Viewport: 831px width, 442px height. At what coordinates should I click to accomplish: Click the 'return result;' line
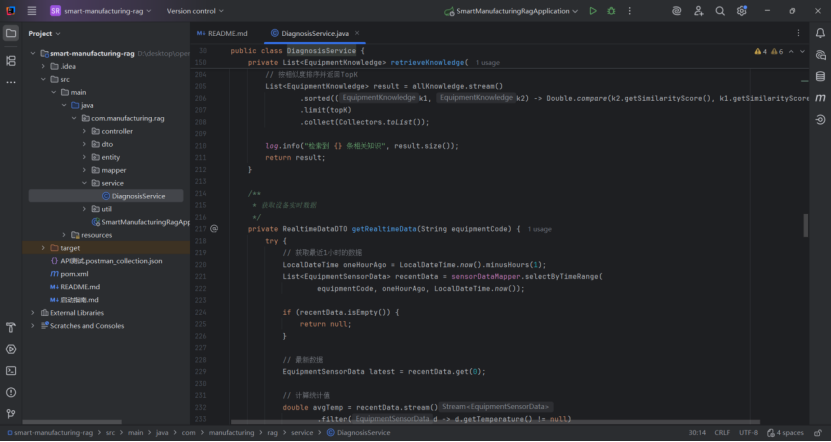295,157
